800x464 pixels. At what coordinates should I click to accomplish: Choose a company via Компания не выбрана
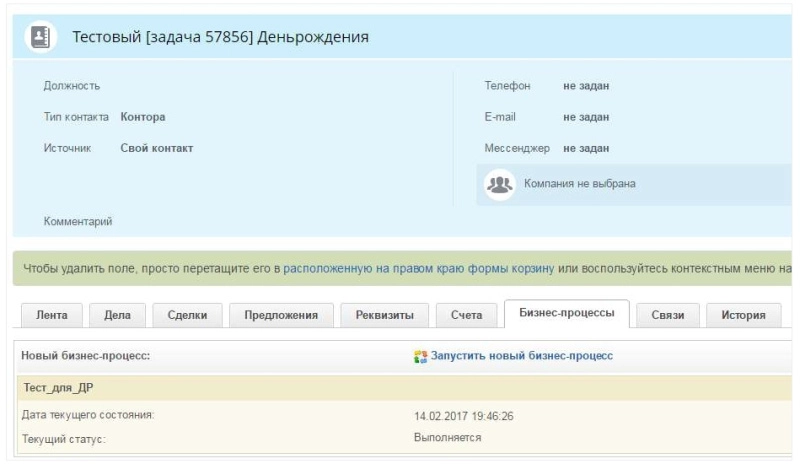[579, 184]
